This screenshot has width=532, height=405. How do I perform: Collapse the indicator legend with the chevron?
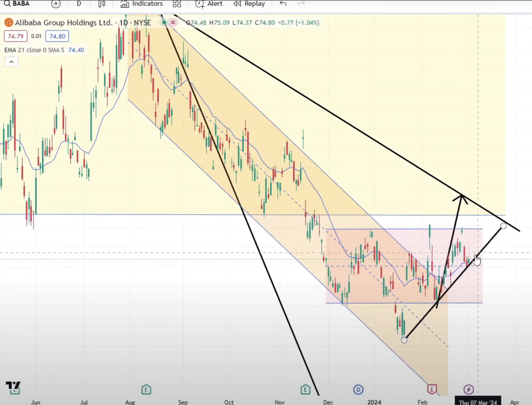[x=11, y=62]
